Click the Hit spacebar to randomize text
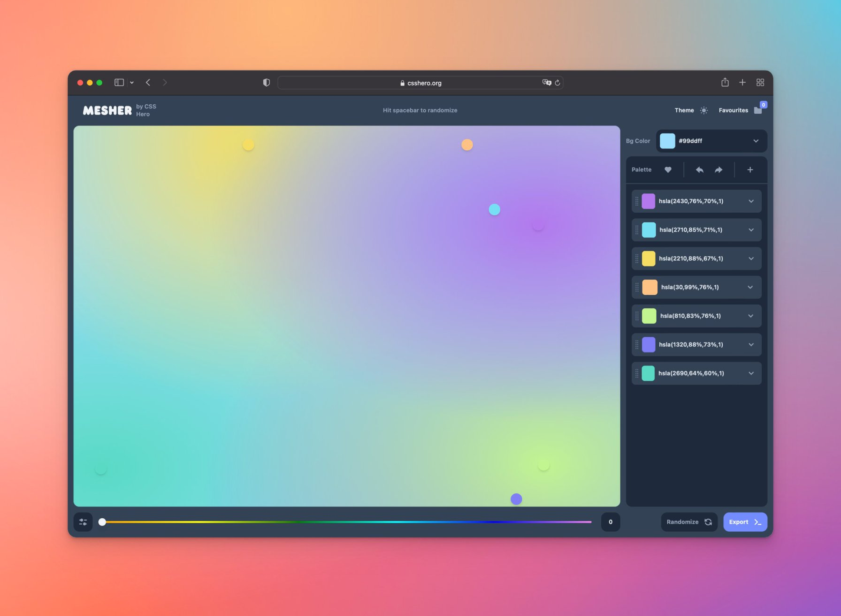 (x=420, y=110)
